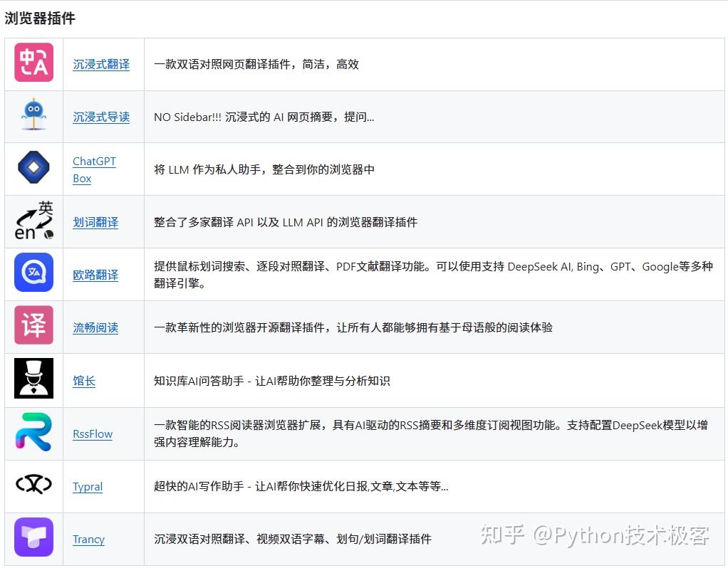Click text '知识库AI问答助手'
The image size is (728, 568).
(x=199, y=381)
